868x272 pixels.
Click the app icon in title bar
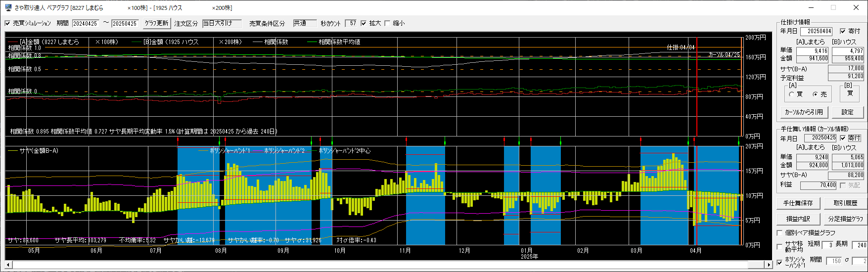[x=8, y=7]
